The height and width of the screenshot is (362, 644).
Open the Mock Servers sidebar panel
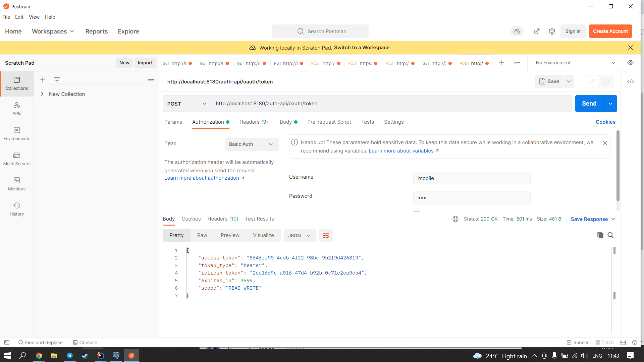pos(17,159)
